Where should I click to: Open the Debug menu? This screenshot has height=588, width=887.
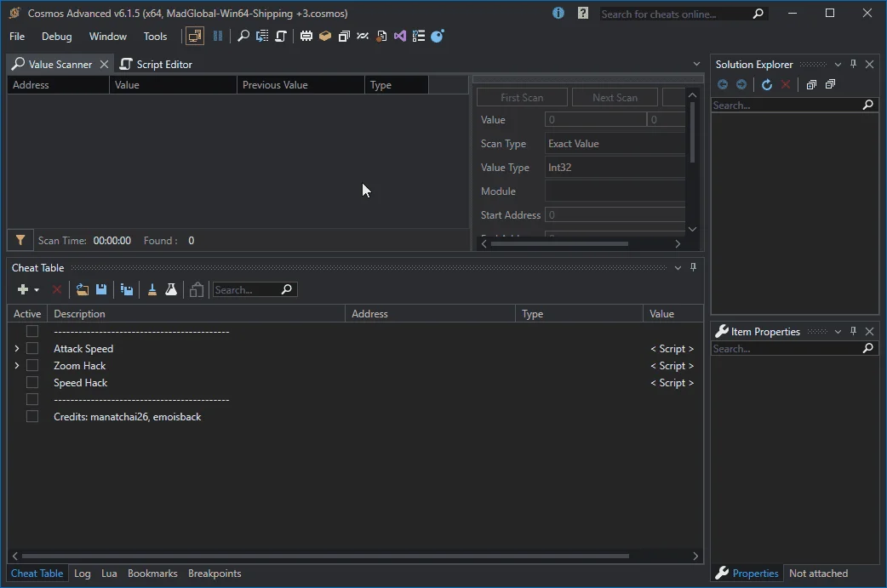point(56,37)
